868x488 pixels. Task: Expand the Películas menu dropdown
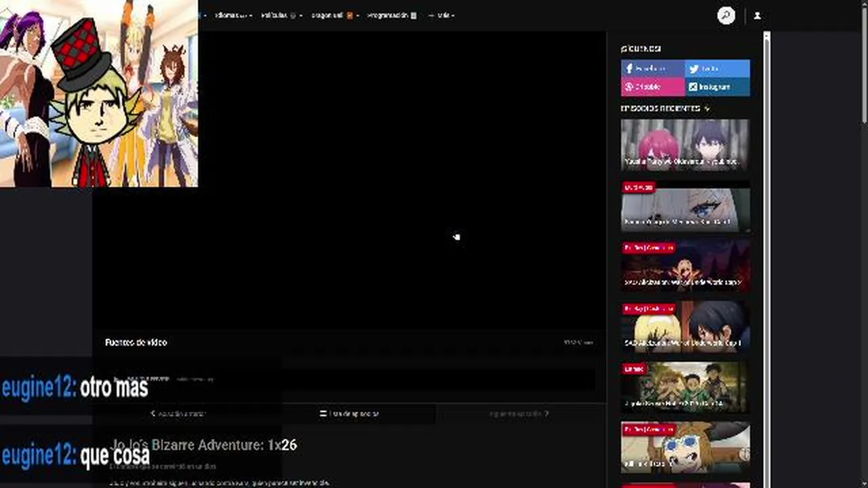281,15
